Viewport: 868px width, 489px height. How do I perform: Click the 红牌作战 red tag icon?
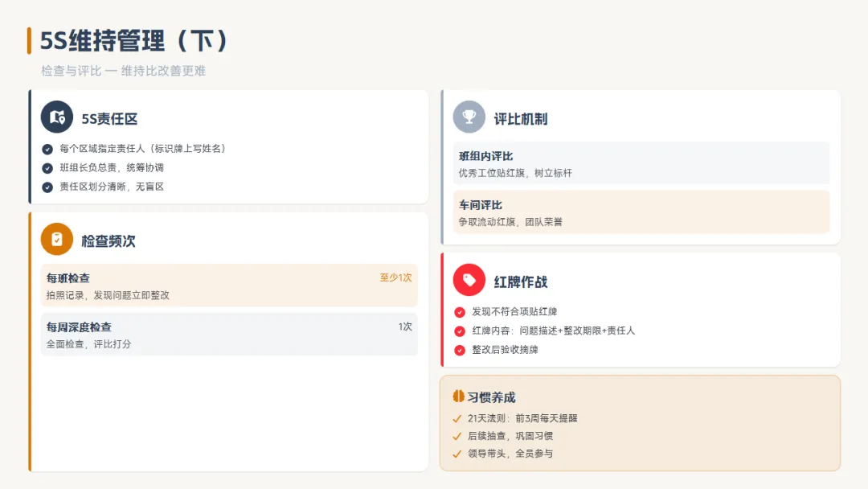(x=469, y=280)
